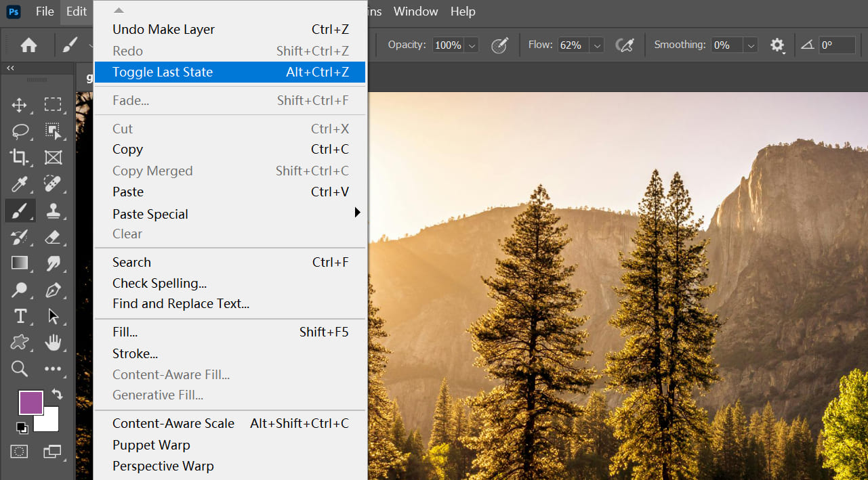The width and height of the screenshot is (868, 480).
Task: Select the Move tool
Action: 20,105
